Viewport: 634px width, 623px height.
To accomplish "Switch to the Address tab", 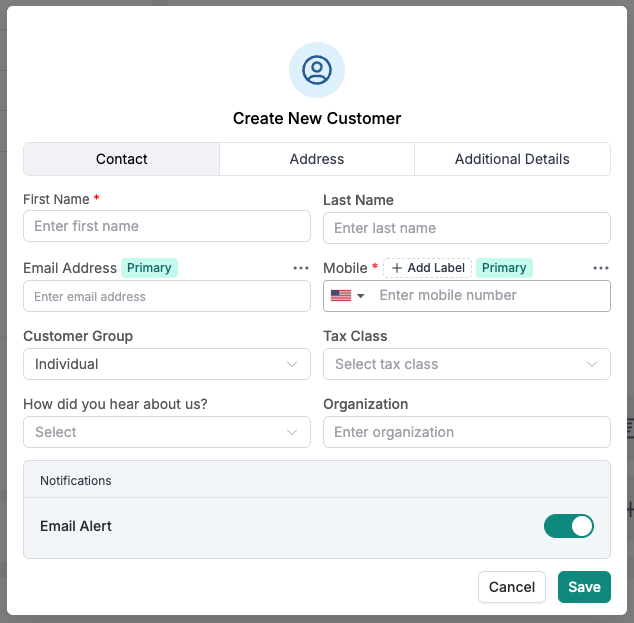I will 317,159.
